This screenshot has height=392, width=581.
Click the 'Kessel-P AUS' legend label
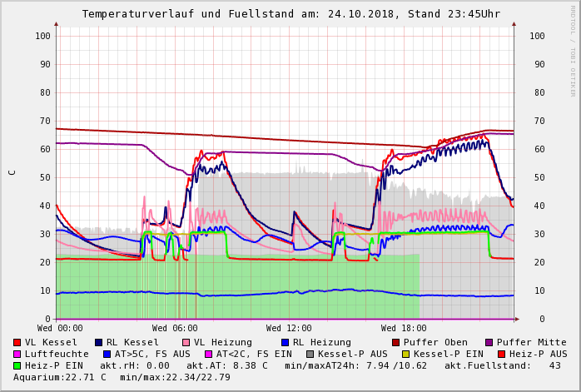pos(353,355)
